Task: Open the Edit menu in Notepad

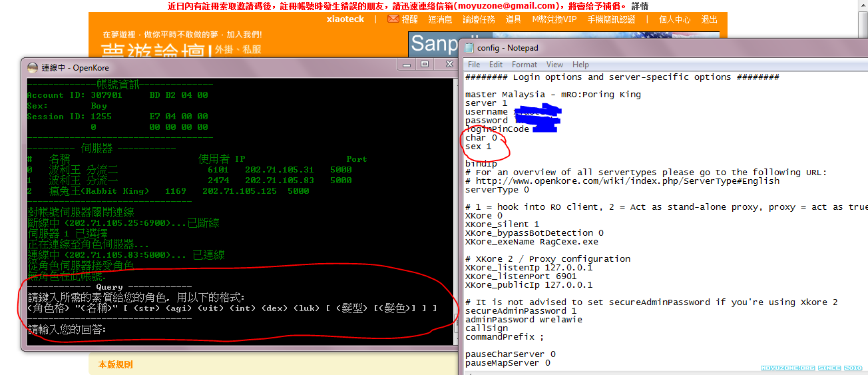Action: [x=496, y=65]
